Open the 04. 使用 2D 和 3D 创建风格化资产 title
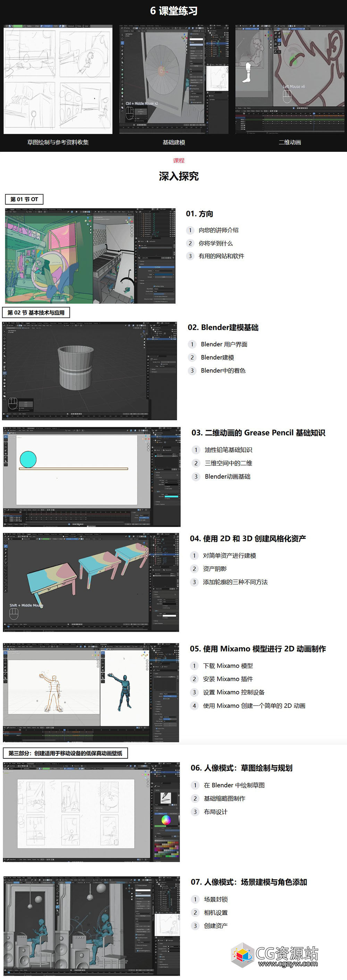This screenshot has width=347, height=980. (x=248, y=539)
